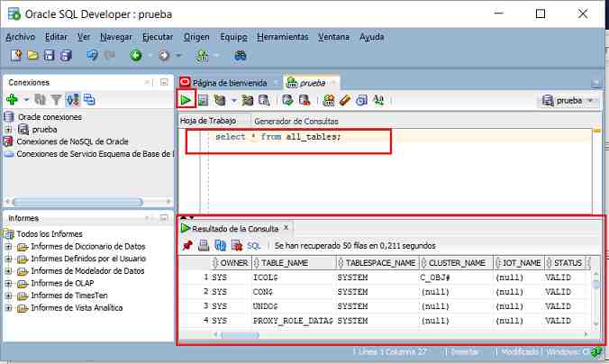Open dropdown arrow beside Explain Plan icon
The height and width of the screenshot is (364, 609).
click(234, 100)
